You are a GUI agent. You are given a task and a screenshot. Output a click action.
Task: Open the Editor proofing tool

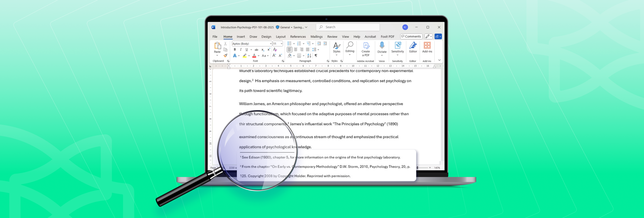point(413,47)
